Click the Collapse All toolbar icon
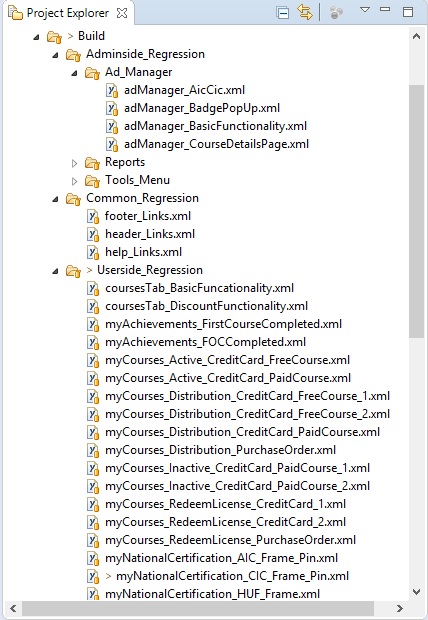 point(283,13)
